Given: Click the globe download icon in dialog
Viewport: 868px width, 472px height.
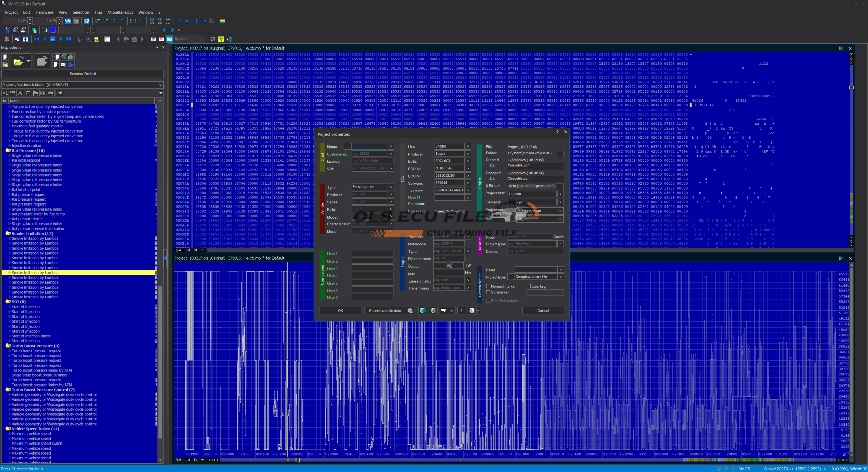Looking at the screenshot, I should (422, 311).
